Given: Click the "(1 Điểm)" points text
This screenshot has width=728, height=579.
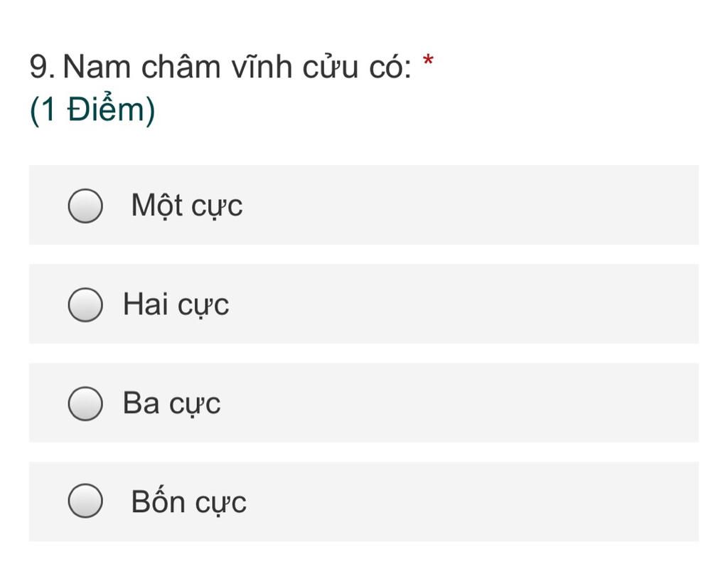Looking at the screenshot, I should pos(92,110).
